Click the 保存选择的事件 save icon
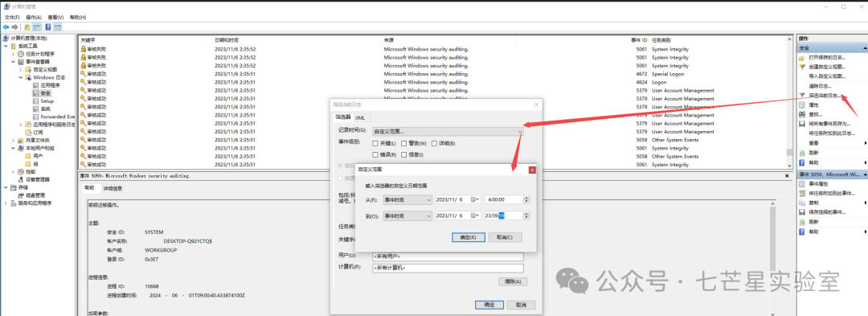Viewport: 868px width, 316px height. (x=802, y=212)
